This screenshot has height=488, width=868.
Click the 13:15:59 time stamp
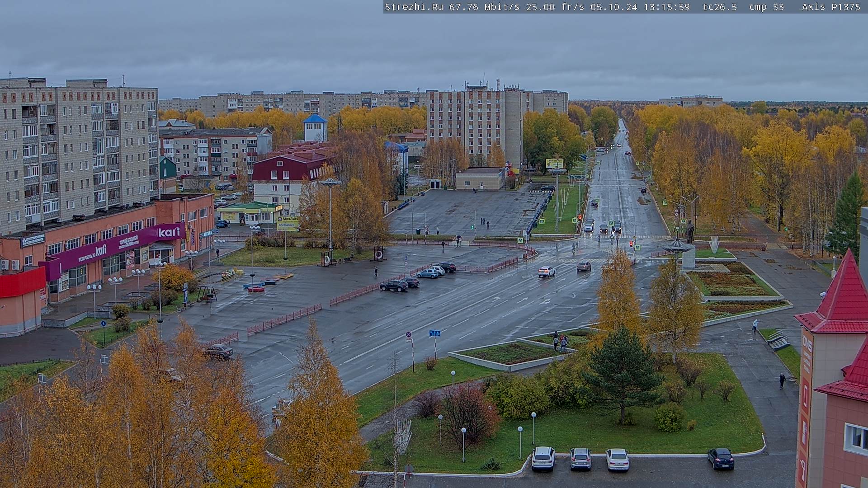pos(666,7)
